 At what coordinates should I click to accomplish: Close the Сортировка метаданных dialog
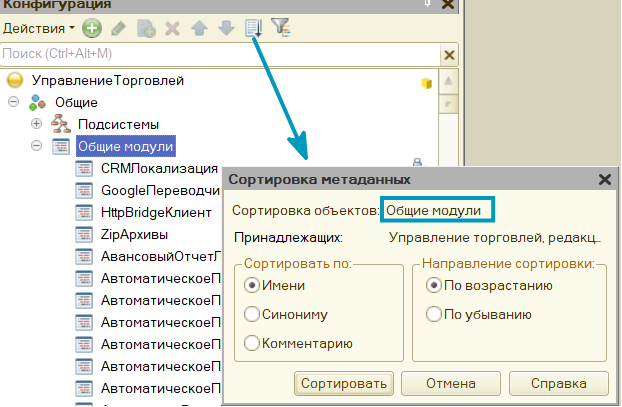pyautogui.click(x=605, y=179)
